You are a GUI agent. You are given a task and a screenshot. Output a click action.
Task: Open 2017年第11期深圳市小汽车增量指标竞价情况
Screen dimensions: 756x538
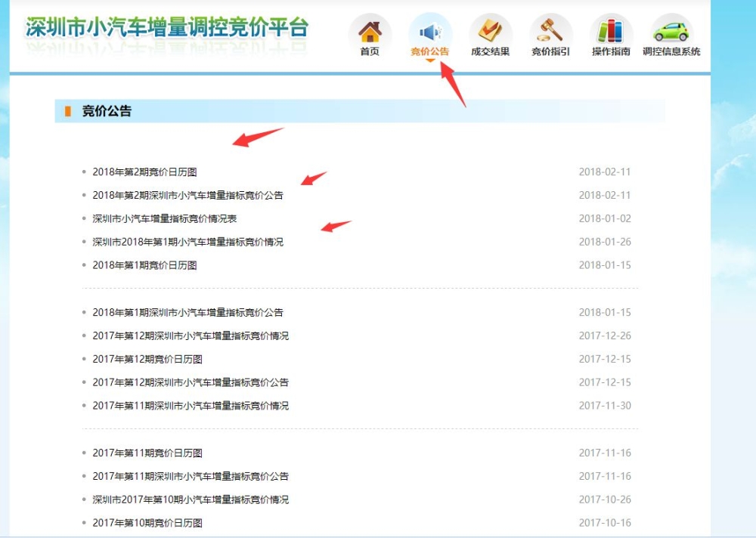click(191, 406)
